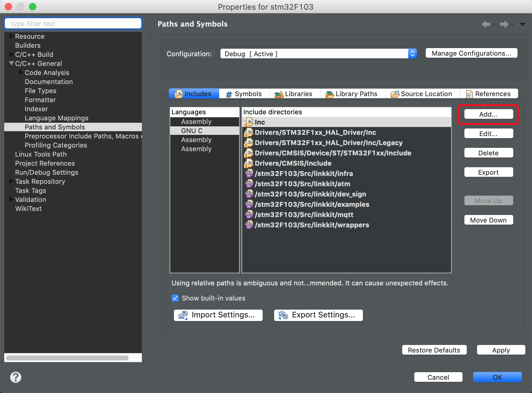Click the folder icon beside Inc entry
Screen dimensions: 532x393
click(x=249, y=122)
